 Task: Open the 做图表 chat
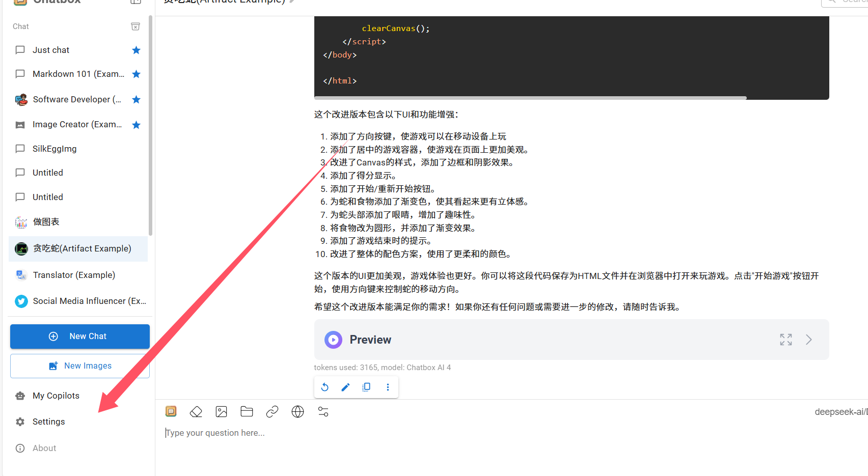coord(78,222)
